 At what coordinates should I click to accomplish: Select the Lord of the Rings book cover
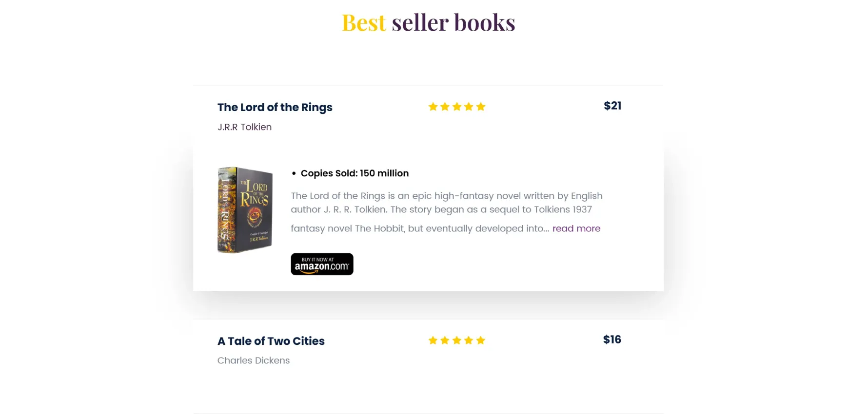(245, 210)
